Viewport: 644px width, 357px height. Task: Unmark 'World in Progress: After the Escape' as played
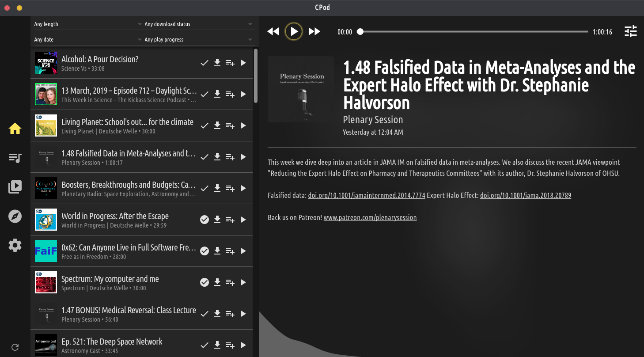pyautogui.click(x=204, y=220)
